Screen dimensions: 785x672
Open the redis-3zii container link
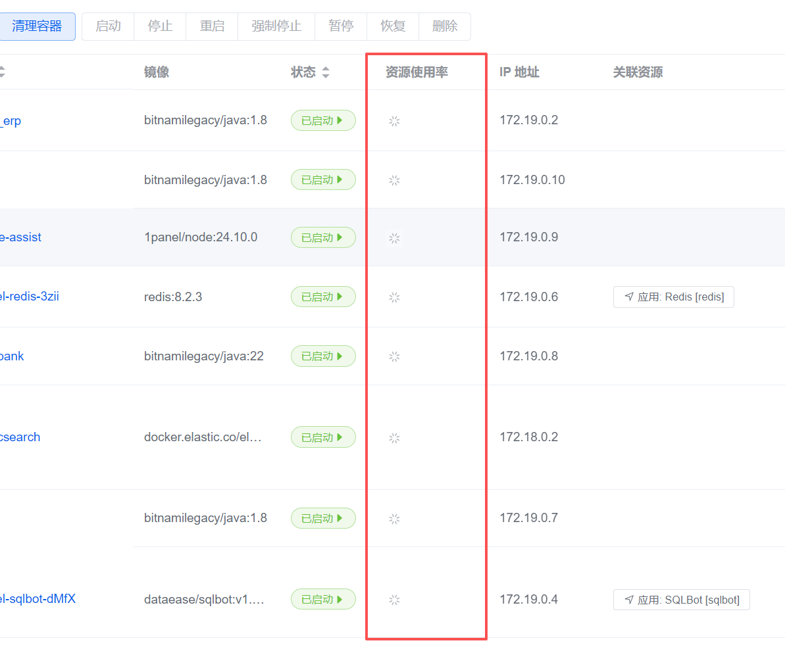tap(29, 297)
